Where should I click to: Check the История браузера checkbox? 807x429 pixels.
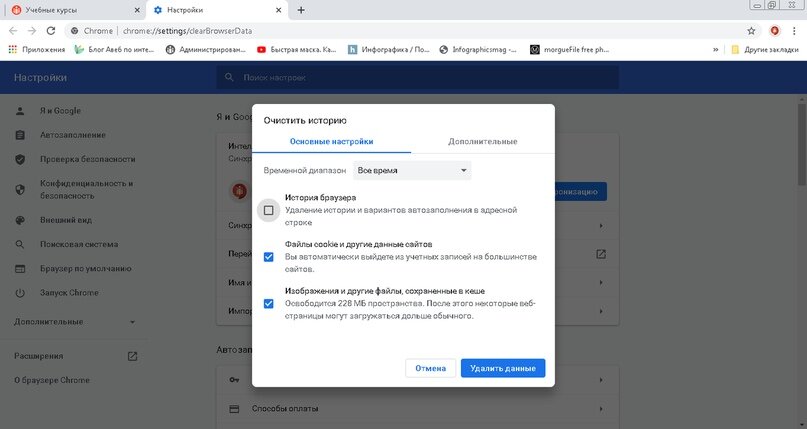point(269,210)
